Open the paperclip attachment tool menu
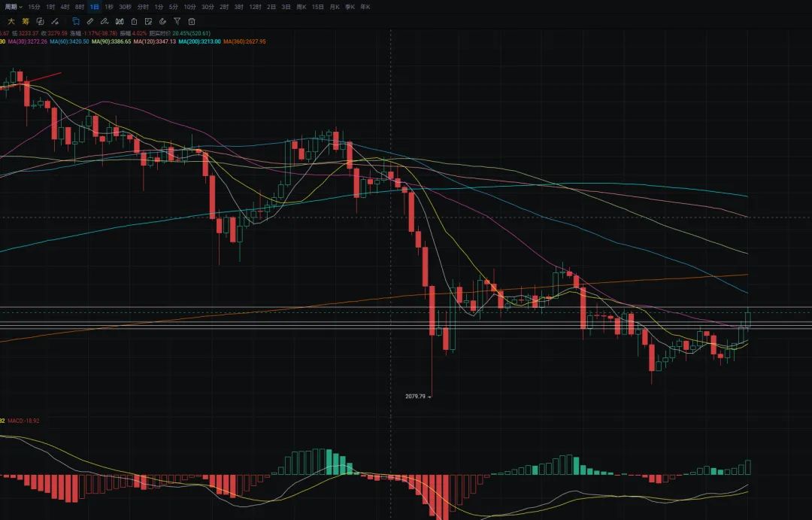 tap(162, 21)
